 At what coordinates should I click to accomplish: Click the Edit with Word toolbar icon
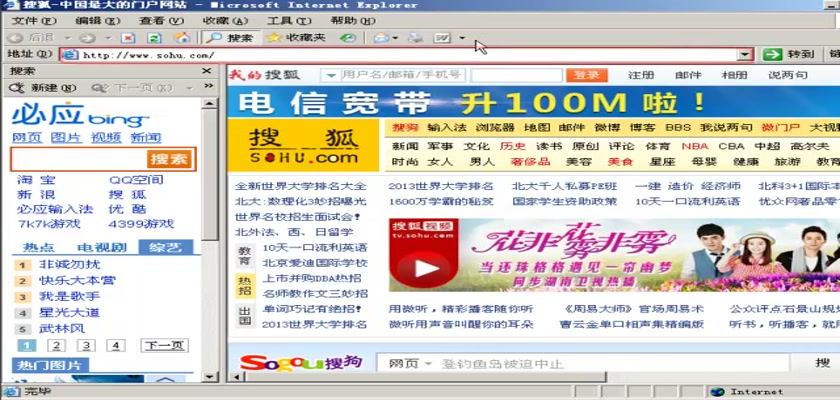442,38
